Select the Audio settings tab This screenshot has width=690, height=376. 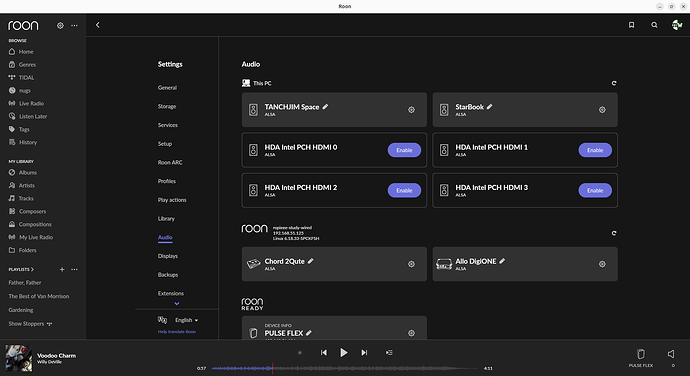coord(165,237)
